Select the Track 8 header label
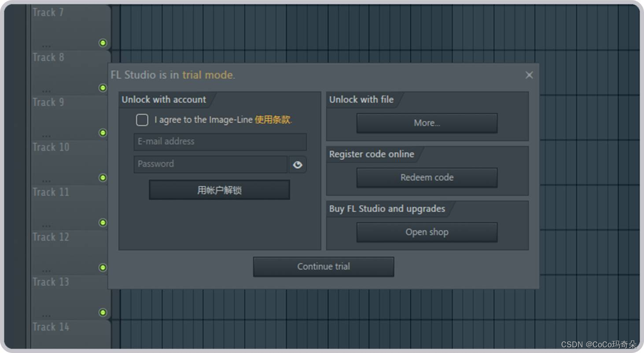 pyautogui.click(x=48, y=57)
